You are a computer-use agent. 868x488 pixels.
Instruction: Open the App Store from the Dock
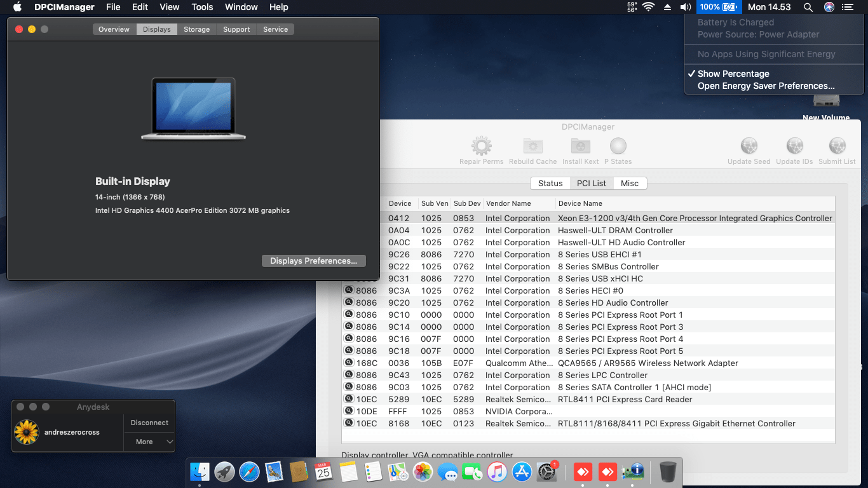(x=522, y=471)
